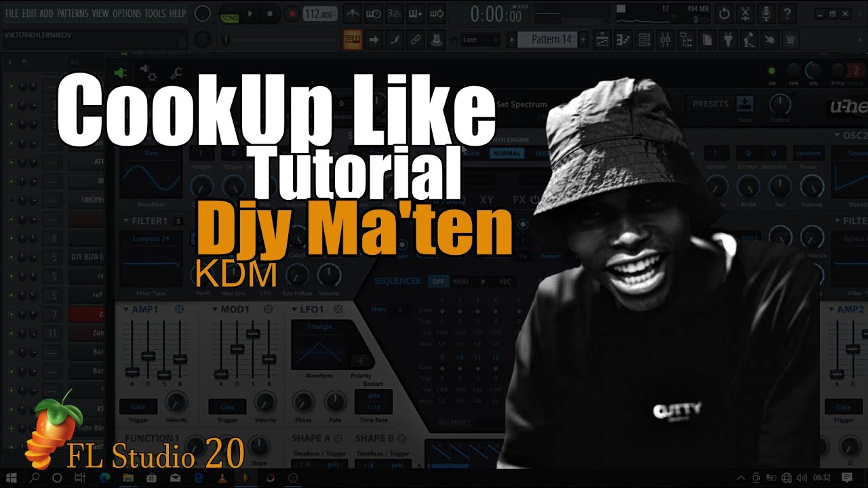This screenshot has height=488, width=868.
Task: Open the plugin gear settings icon
Action: tap(147, 73)
